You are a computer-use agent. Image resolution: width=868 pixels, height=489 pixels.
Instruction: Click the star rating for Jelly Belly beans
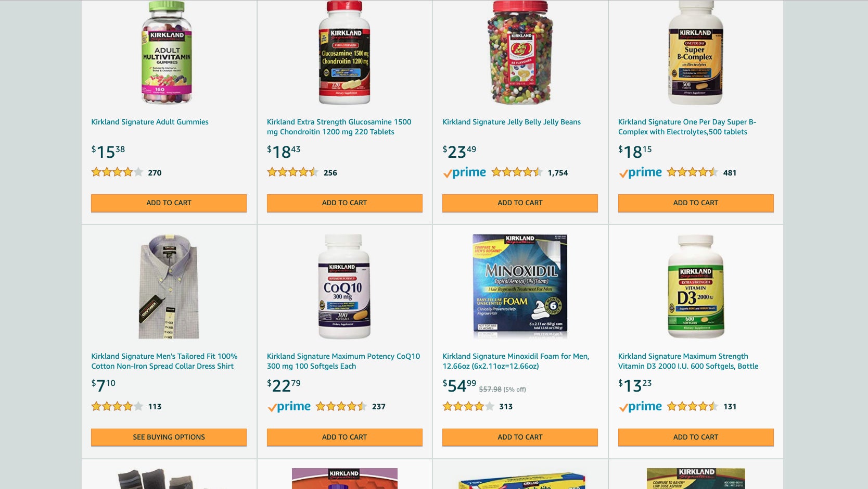pos(517,172)
